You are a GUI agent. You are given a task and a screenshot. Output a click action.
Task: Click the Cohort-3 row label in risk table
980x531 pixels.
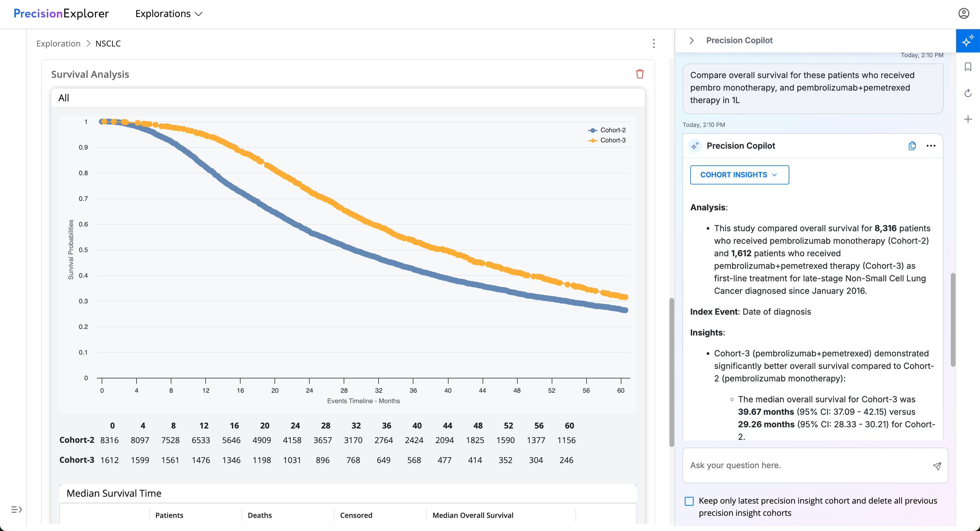76,460
